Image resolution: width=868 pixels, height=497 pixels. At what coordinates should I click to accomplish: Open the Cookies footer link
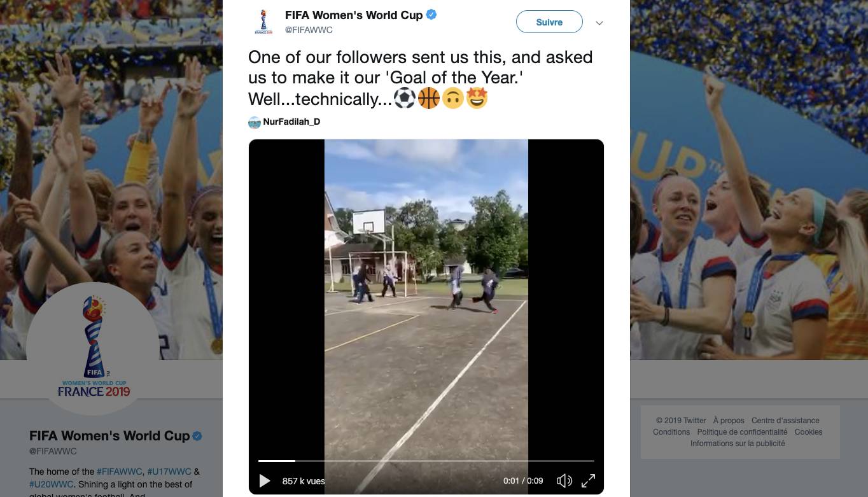tap(808, 432)
